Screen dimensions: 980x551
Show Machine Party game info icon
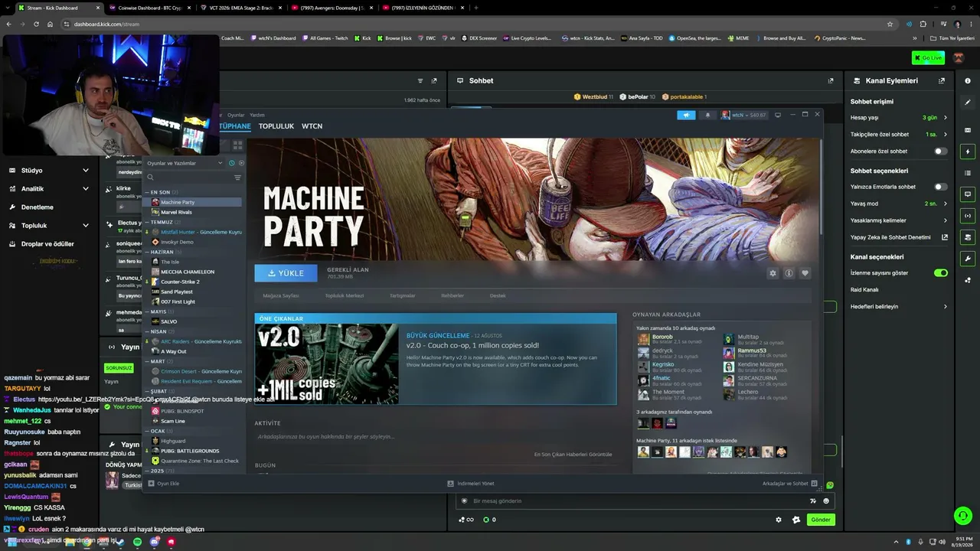pyautogui.click(x=789, y=273)
